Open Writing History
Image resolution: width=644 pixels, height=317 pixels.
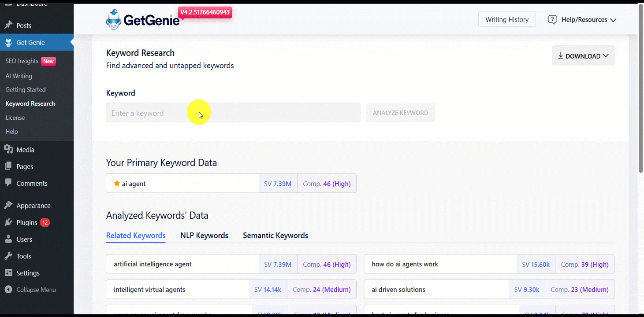507,19
